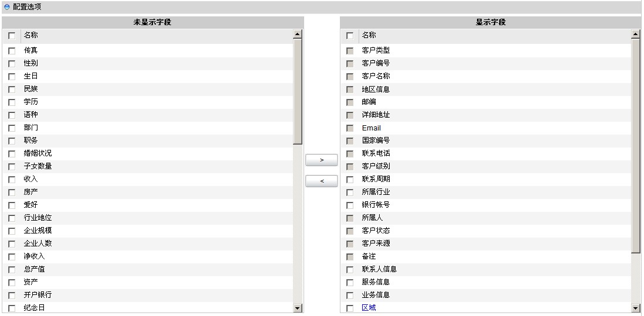The height and width of the screenshot is (316, 644).
Task: Check the 民族 checkbox
Action: tap(12, 90)
